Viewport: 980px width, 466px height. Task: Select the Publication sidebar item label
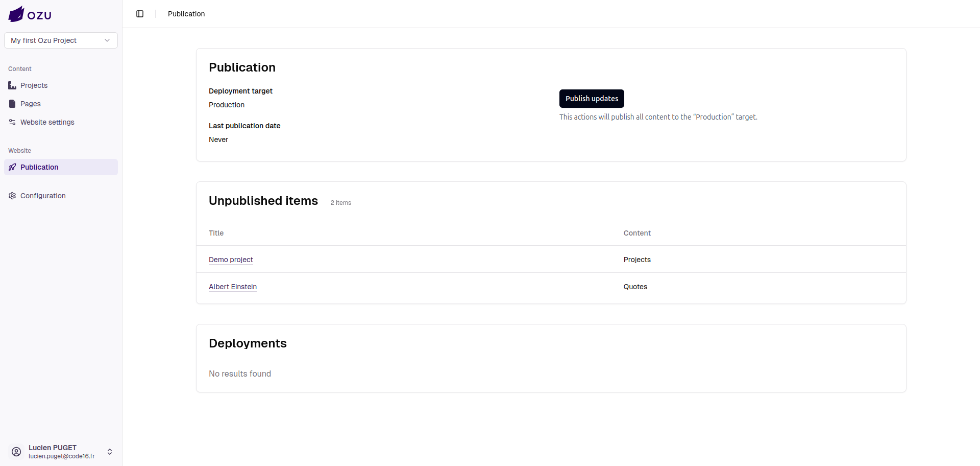coord(39,167)
